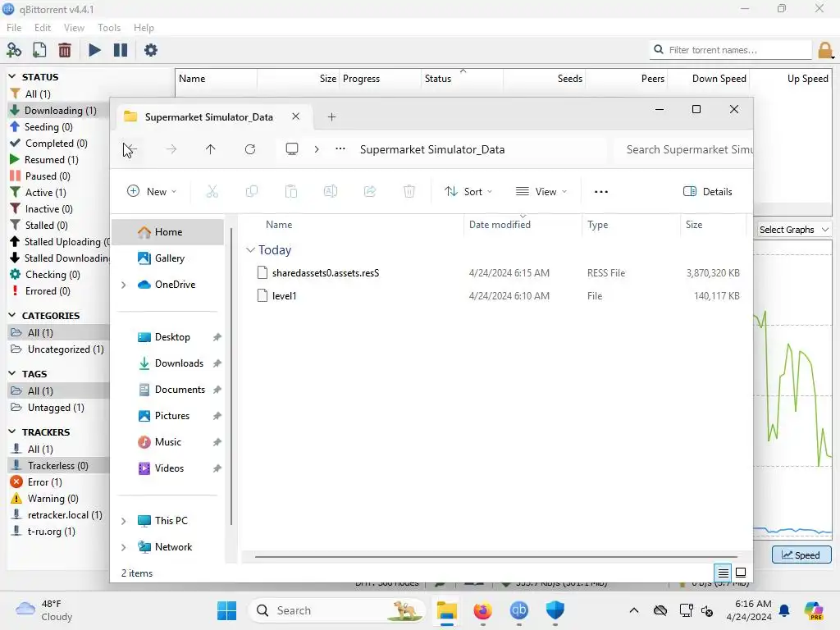The height and width of the screenshot is (630, 840).
Task: Click the red Delete torrent trash icon
Action: click(65, 50)
